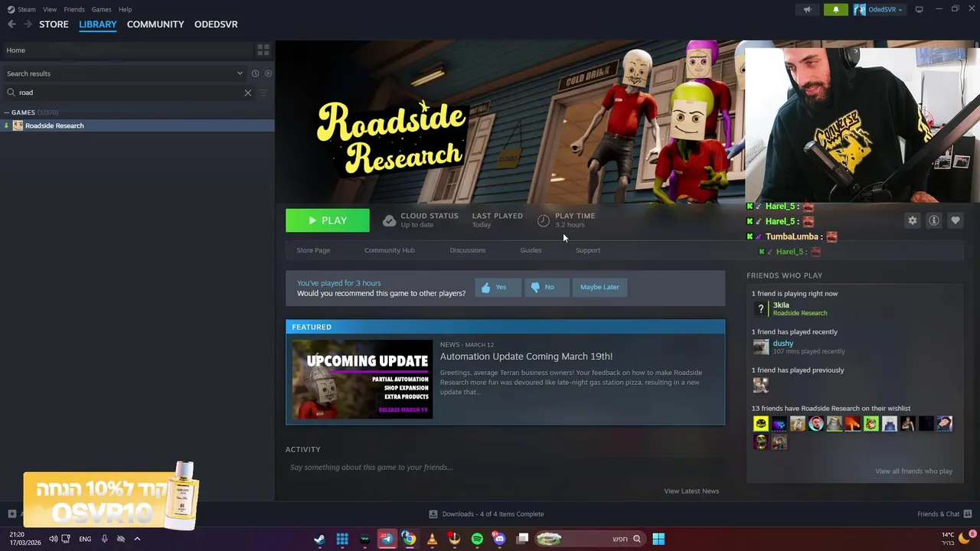Go forward with the right arrow

tap(28, 24)
